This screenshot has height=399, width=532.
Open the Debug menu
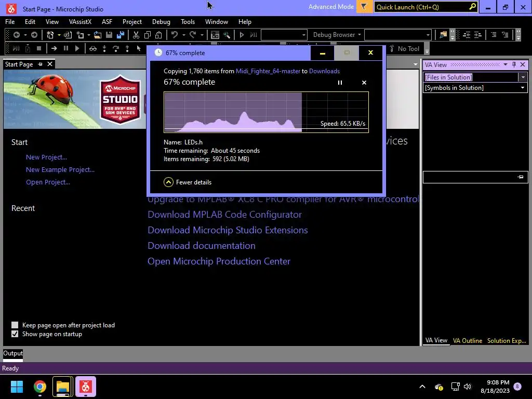click(x=161, y=22)
